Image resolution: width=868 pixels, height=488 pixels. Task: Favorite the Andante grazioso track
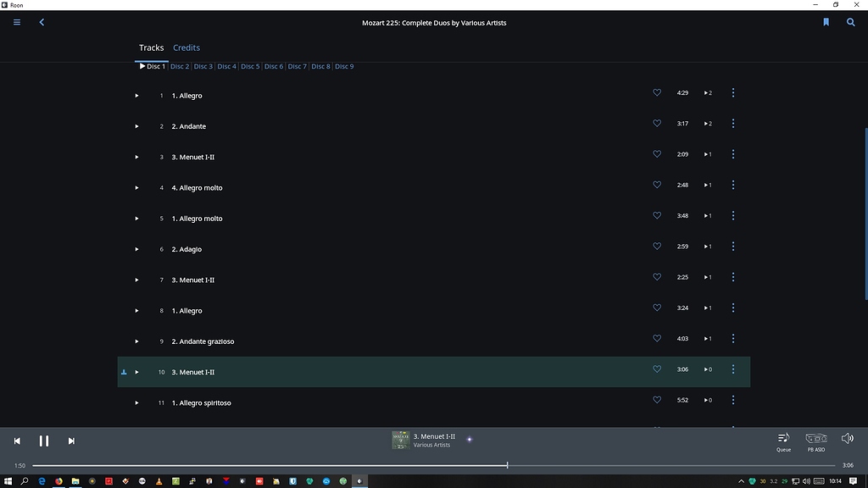(657, 339)
